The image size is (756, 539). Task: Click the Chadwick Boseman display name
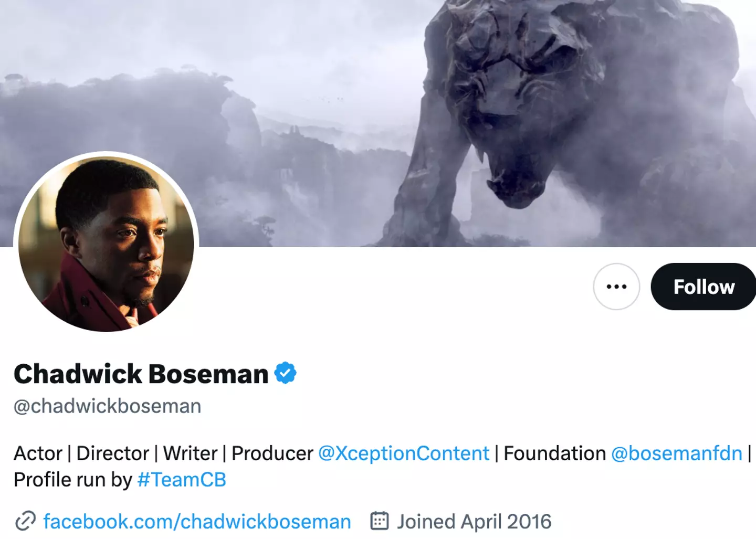(x=141, y=374)
